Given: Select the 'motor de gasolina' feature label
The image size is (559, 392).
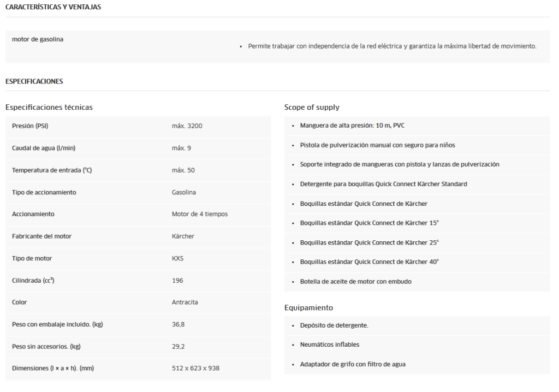Looking at the screenshot, I should click(38, 39).
